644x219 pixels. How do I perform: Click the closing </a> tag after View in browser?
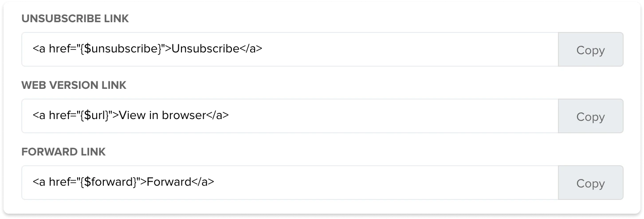(217, 115)
